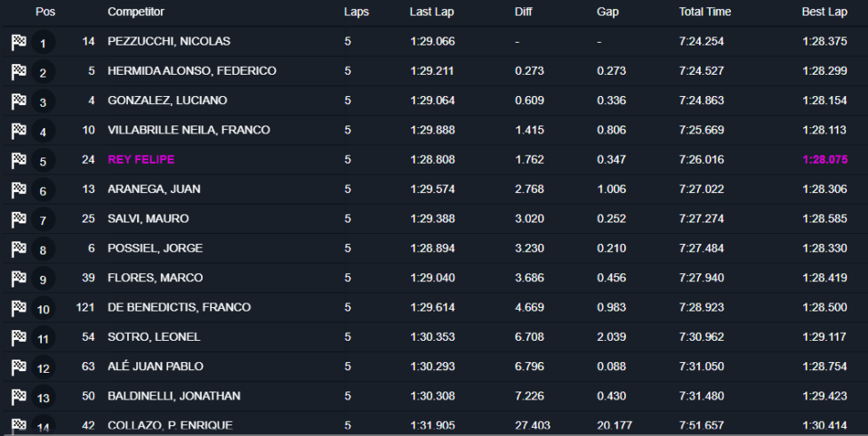
Task: Click the checkered flag beside Rey Felipe
Action: [x=18, y=160]
